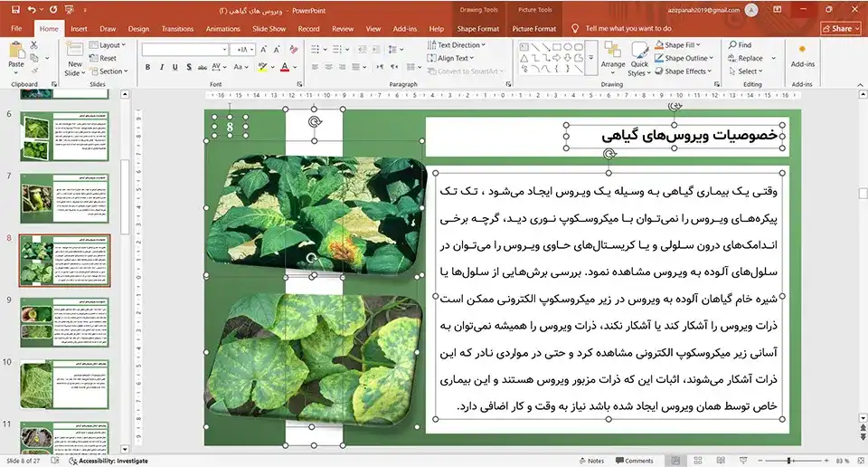Viewport: 868px width, 467px height.
Task: Switch to the Picture Format tab
Action: [x=534, y=28]
